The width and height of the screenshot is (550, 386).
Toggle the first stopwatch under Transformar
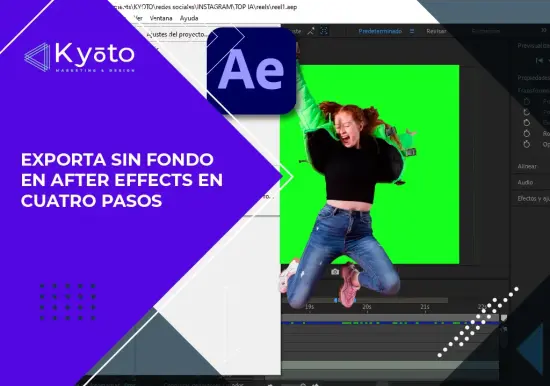pos(526,101)
